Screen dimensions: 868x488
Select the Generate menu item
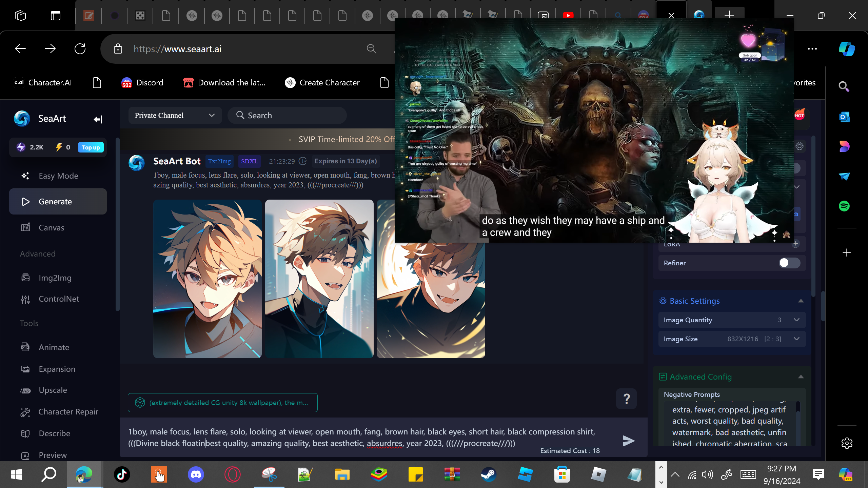point(58,202)
